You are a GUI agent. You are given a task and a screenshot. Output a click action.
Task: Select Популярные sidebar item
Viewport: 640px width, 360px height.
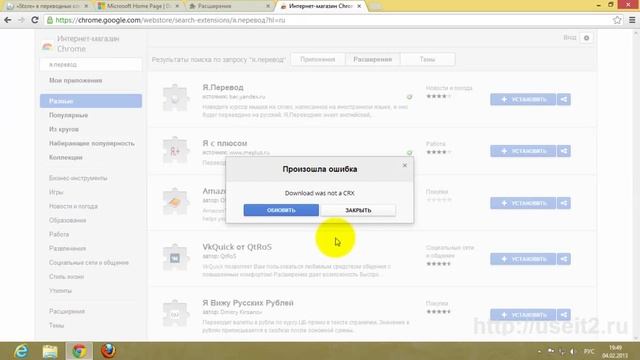tap(69, 115)
